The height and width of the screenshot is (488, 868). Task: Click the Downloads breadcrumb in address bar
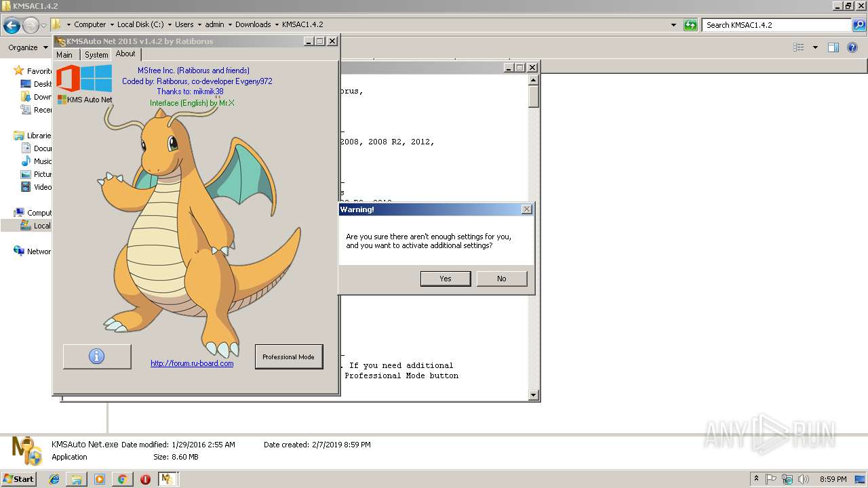(253, 24)
